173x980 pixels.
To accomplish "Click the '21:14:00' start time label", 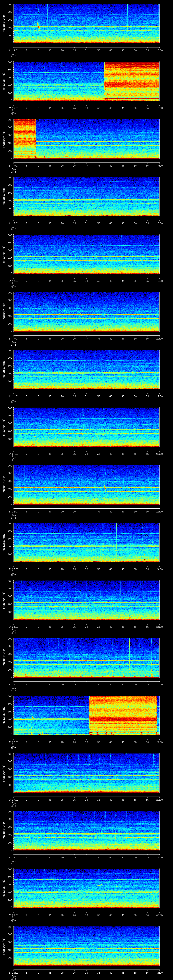I will [13, 50].
